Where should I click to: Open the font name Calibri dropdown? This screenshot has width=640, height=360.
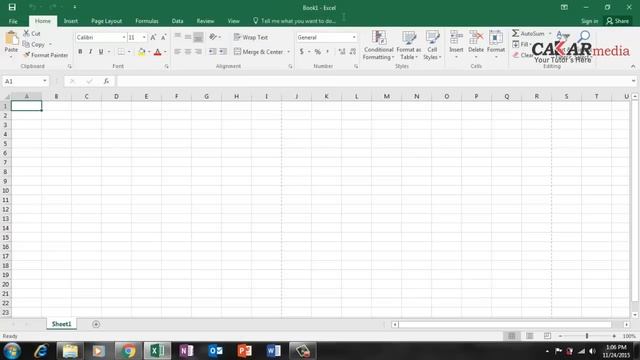(x=124, y=37)
